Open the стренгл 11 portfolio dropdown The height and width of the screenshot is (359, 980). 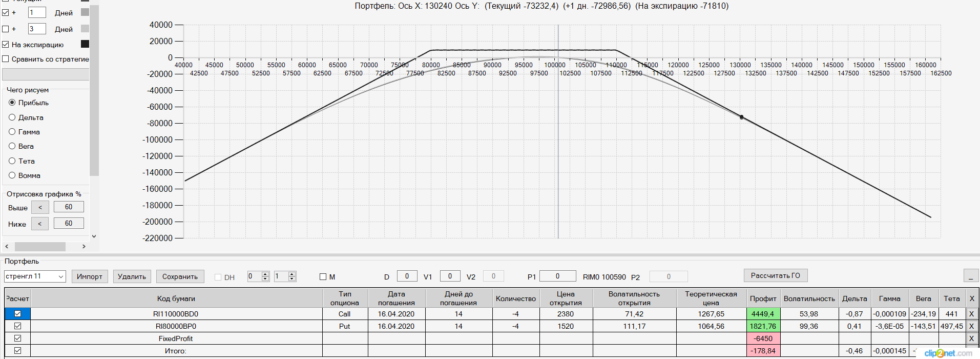click(x=61, y=276)
